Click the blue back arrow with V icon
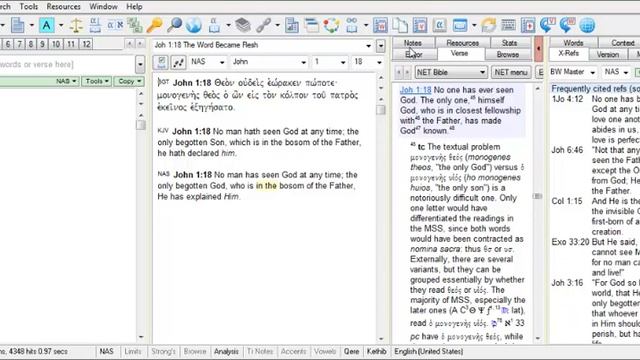Image resolution: width=640 pixels, height=360 pixels. [x=547, y=25]
